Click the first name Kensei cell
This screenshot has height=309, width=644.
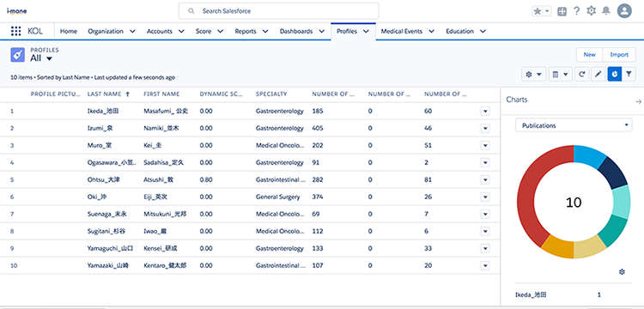[x=161, y=248]
